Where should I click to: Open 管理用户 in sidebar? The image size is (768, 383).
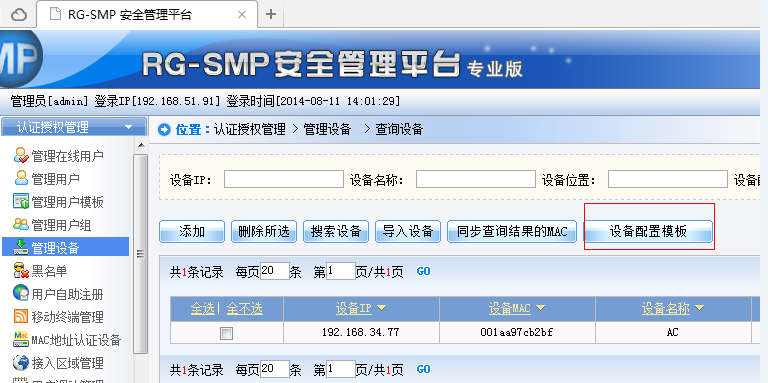point(55,179)
